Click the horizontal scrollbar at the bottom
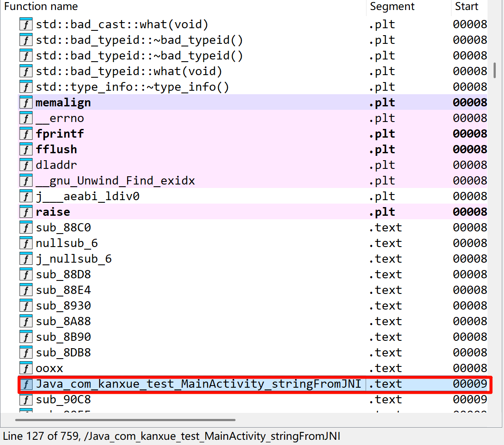 [x=125, y=420]
